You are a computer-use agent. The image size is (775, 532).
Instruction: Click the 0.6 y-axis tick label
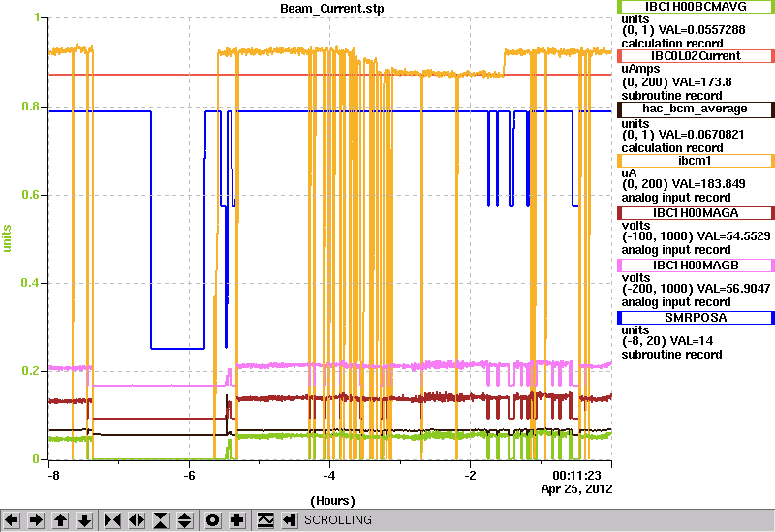point(31,195)
